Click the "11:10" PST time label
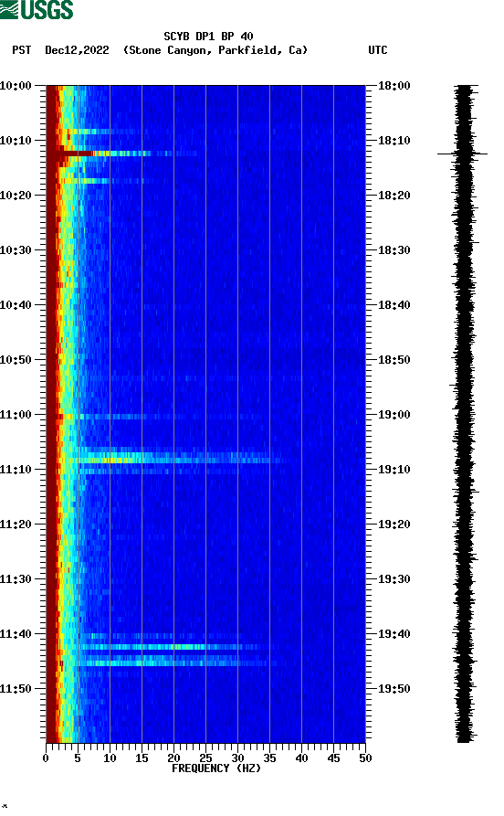Image resolution: width=504 pixels, height=816 pixels. click(x=16, y=470)
